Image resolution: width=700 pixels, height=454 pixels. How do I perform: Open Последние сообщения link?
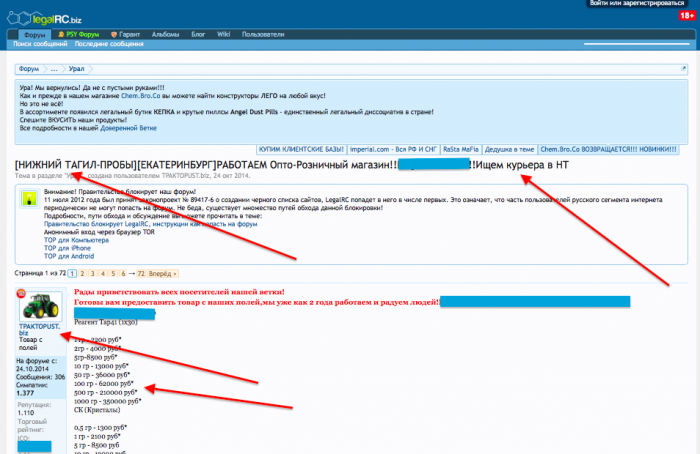107,45
